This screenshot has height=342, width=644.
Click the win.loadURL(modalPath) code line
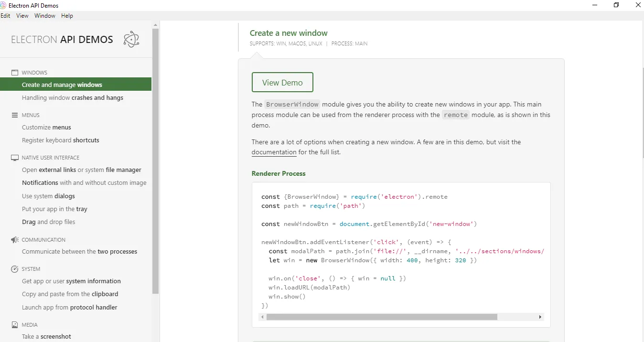tap(310, 288)
